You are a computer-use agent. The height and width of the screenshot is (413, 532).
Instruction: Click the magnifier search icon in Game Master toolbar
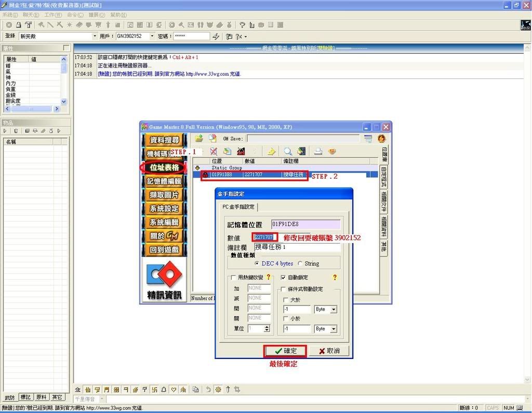(x=287, y=152)
